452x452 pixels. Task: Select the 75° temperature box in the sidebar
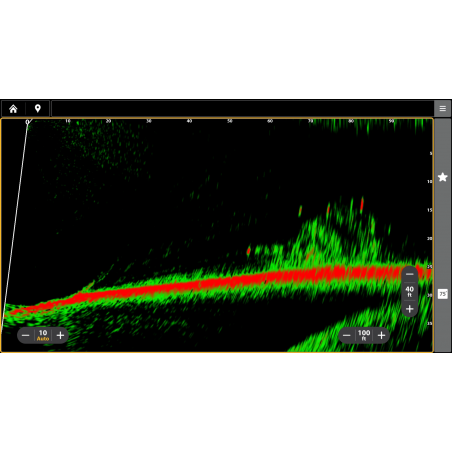click(x=443, y=294)
